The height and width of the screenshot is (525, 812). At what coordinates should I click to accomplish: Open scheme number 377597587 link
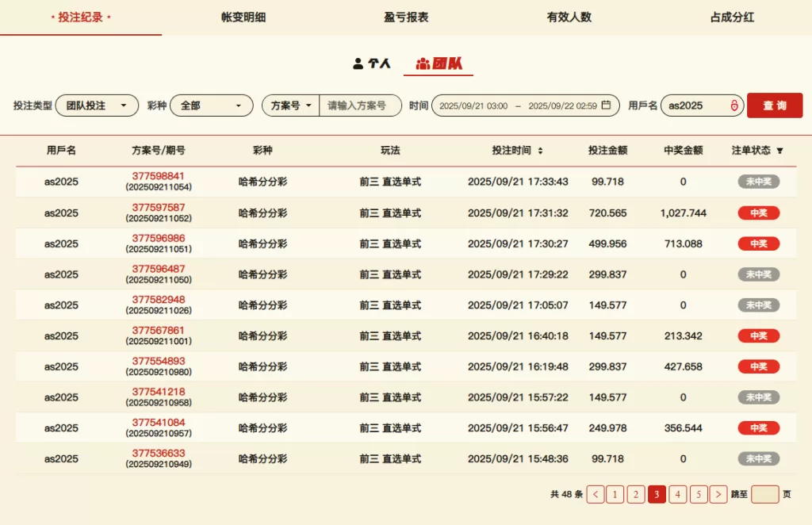click(x=159, y=207)
